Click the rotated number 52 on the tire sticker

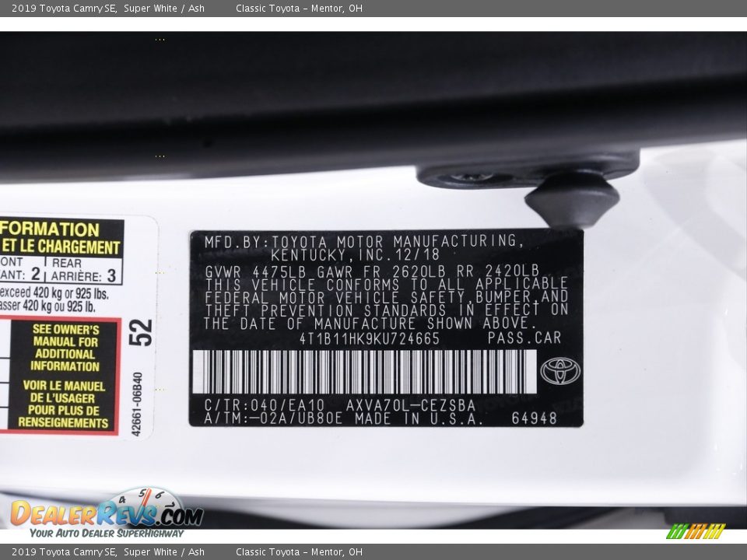[141, 332]
